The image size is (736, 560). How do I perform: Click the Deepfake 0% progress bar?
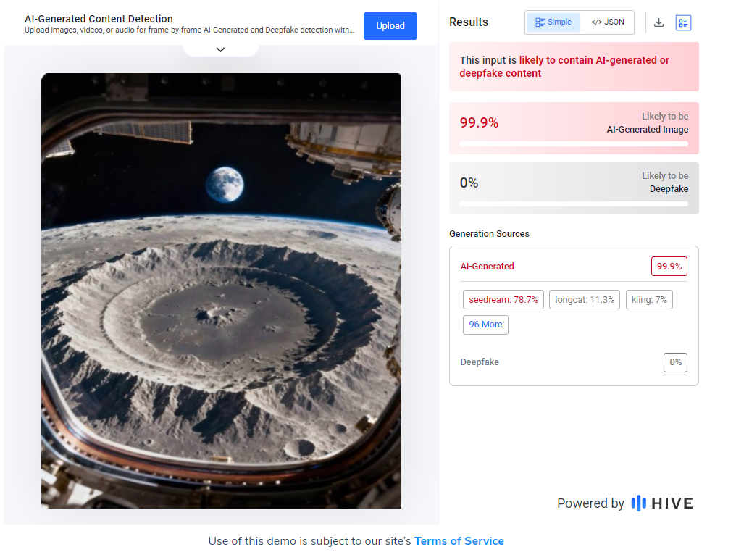point(574,204)
